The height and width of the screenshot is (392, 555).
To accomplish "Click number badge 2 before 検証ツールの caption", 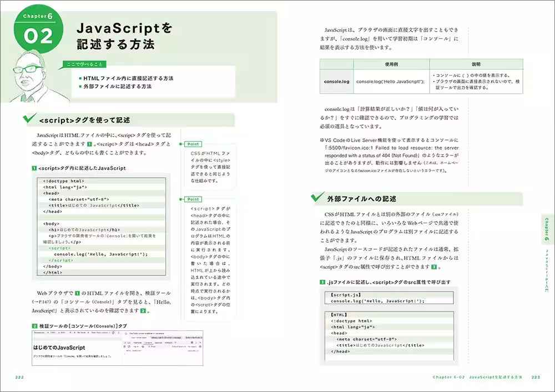I will coord(34,326).
